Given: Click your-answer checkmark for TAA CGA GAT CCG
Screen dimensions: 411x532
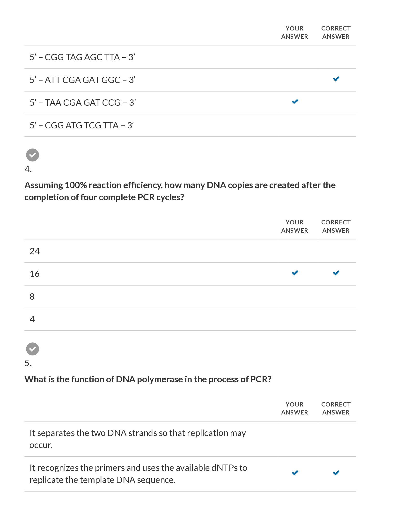Looking at the screenshot, I should tap(295, 102).
